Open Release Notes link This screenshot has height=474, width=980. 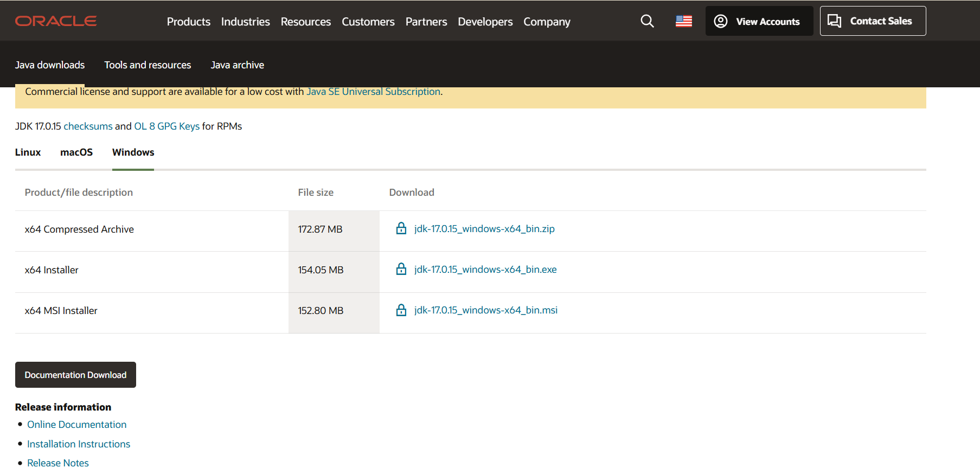click(58, 463)
